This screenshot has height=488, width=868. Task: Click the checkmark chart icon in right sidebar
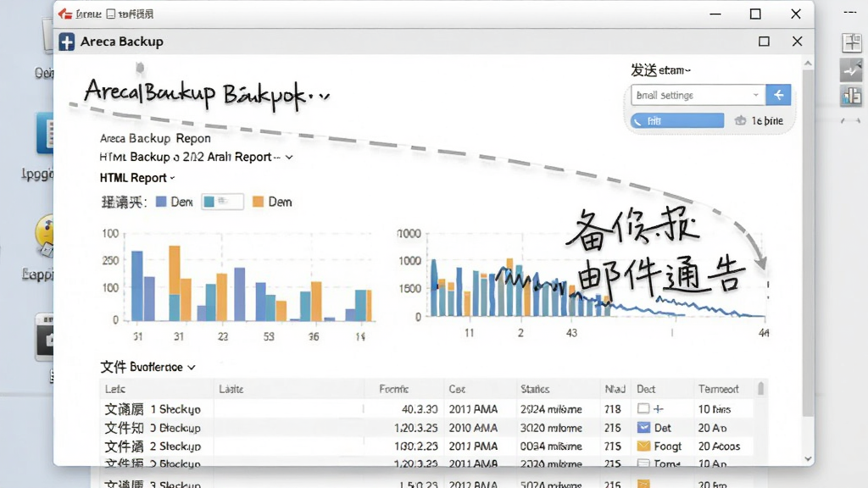pos(851,70)
